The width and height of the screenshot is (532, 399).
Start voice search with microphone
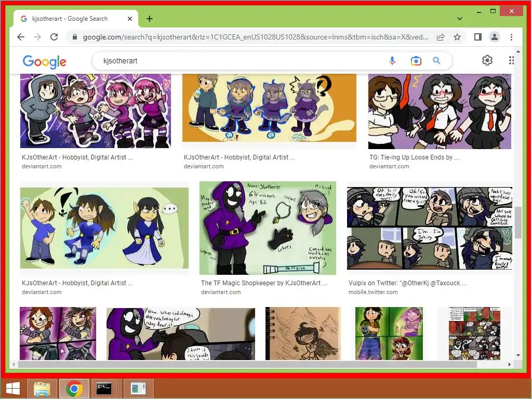tap(392, 61)
